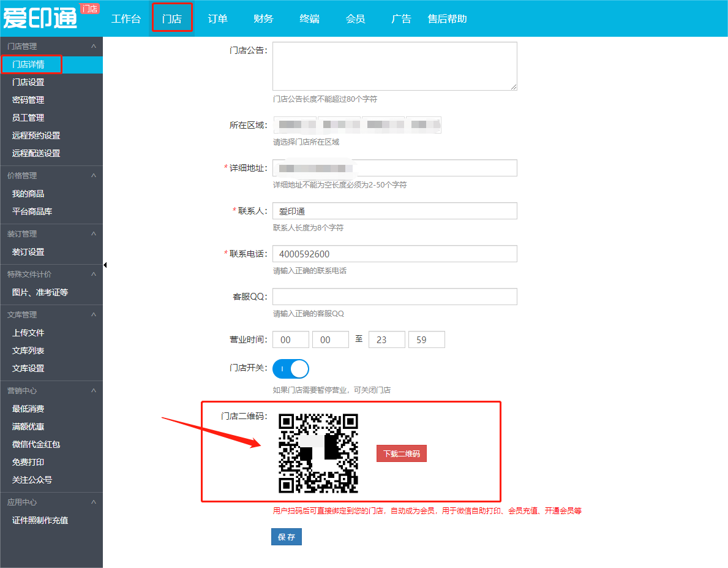Open the first 所在区域 dropdown
This screenshot has height=568, width=728.
(x=295, y=124)
